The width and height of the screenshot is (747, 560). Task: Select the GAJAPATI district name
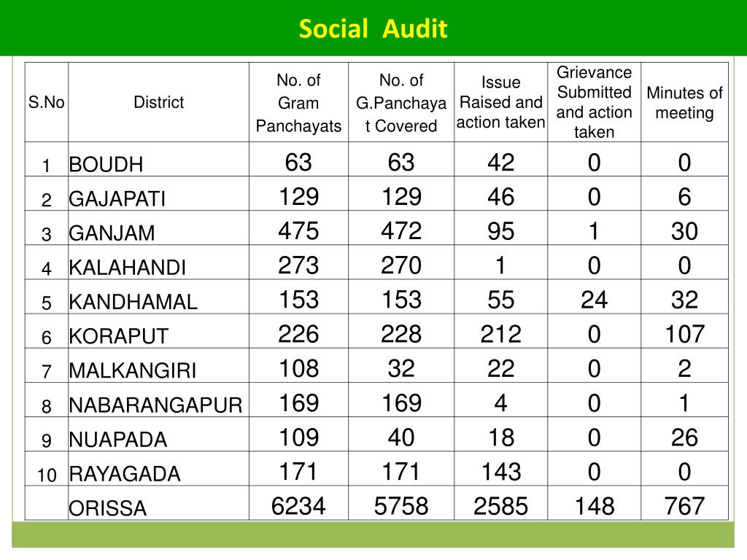click(x=117, y=198)
